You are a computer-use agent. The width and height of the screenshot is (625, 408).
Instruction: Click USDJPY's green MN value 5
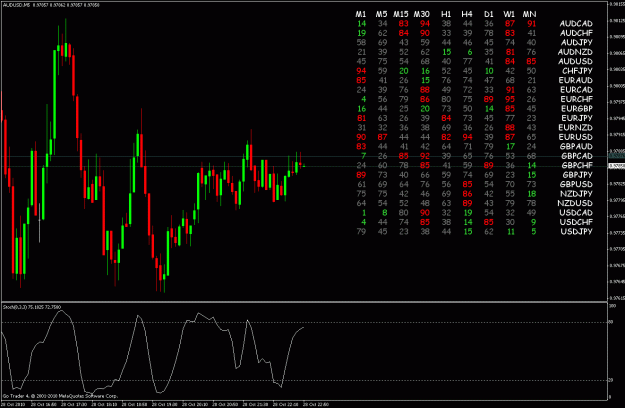[x=534, y=231]
